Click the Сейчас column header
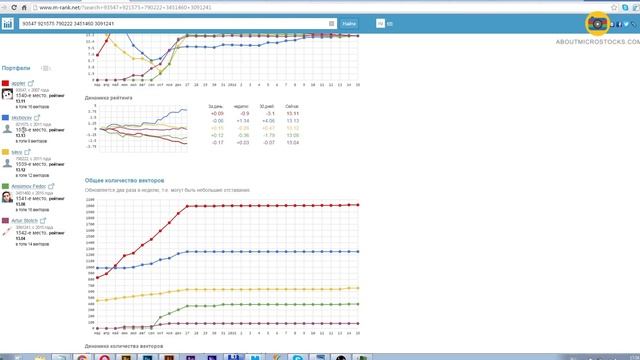This screenshot has height=360, width=640. point(292,107)
